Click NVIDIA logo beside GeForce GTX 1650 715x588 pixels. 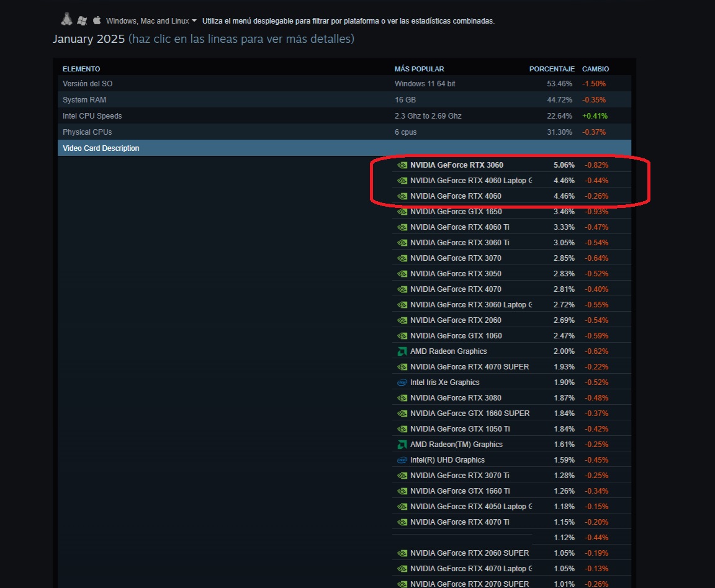click(x=402, y=212)
